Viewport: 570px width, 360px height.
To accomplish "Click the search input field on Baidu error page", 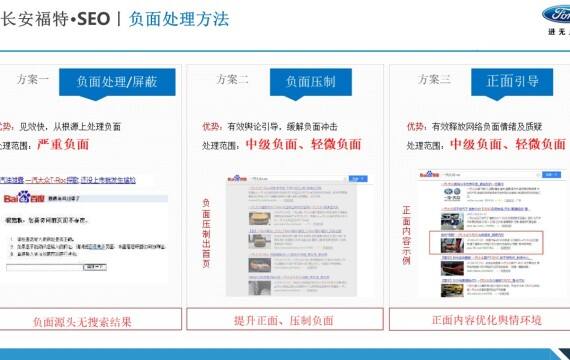I will coord(44,267).
